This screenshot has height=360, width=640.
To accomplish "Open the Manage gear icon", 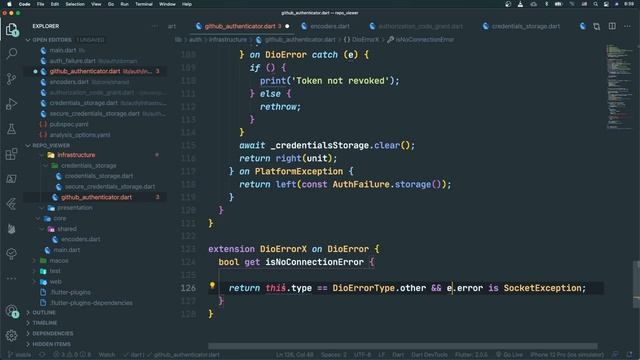I will click(x=11, y=336).
